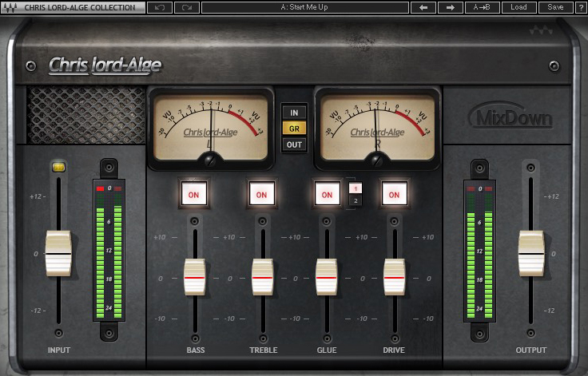The width and height of the screenshot is (588, 376).
Task: Open the Save preset menu
Action: click(555, 7)
